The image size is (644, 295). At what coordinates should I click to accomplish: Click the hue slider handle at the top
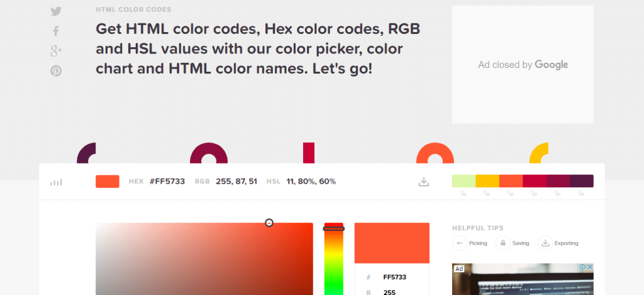(333, 228)
